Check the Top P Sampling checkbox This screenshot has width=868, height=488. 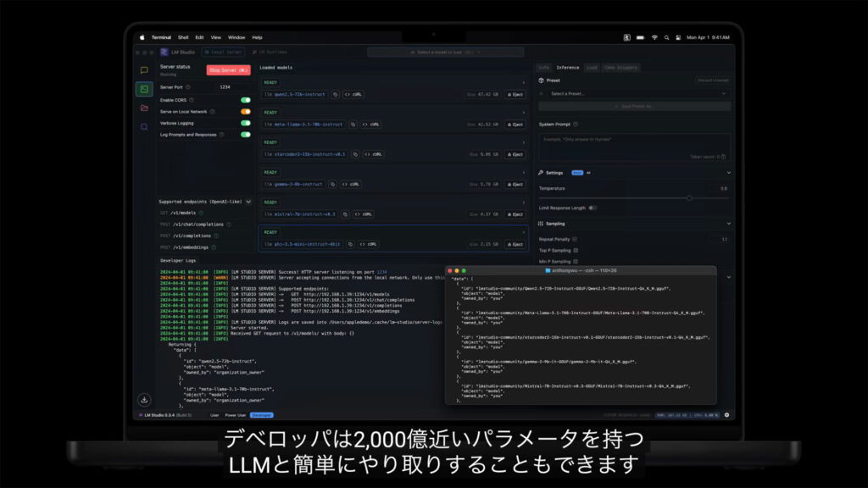click(x=576, y=250)
